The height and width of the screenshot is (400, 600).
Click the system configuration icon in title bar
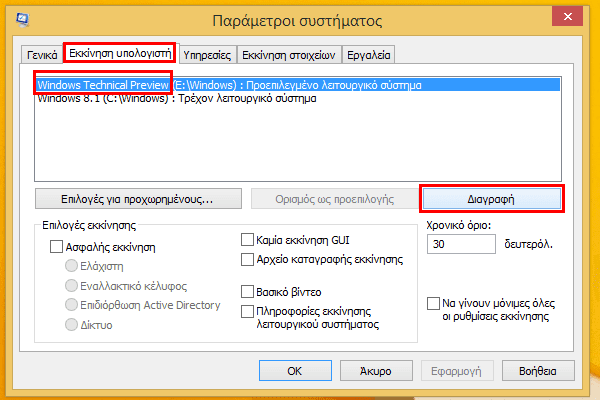tap(23, 19)
